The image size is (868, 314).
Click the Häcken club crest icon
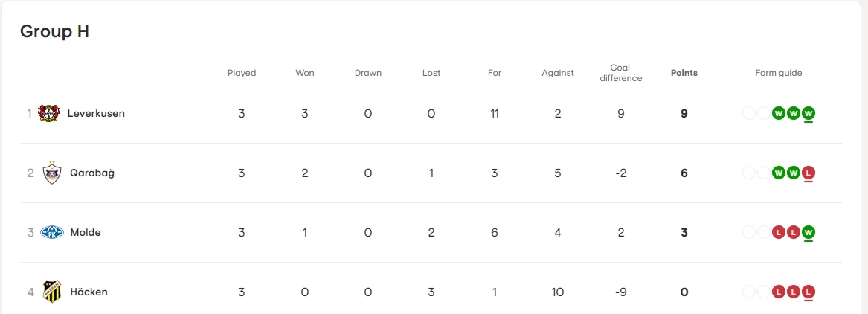click(x=51, y=292)
